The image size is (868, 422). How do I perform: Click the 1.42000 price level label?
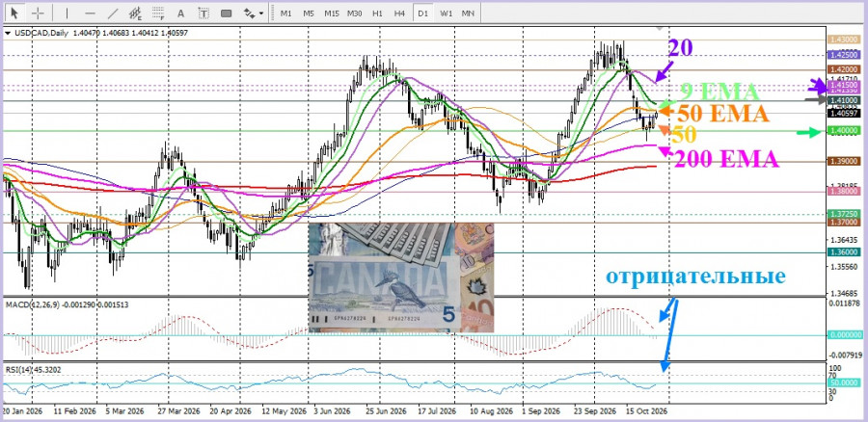pyautogui.click(x=843, y=69)
